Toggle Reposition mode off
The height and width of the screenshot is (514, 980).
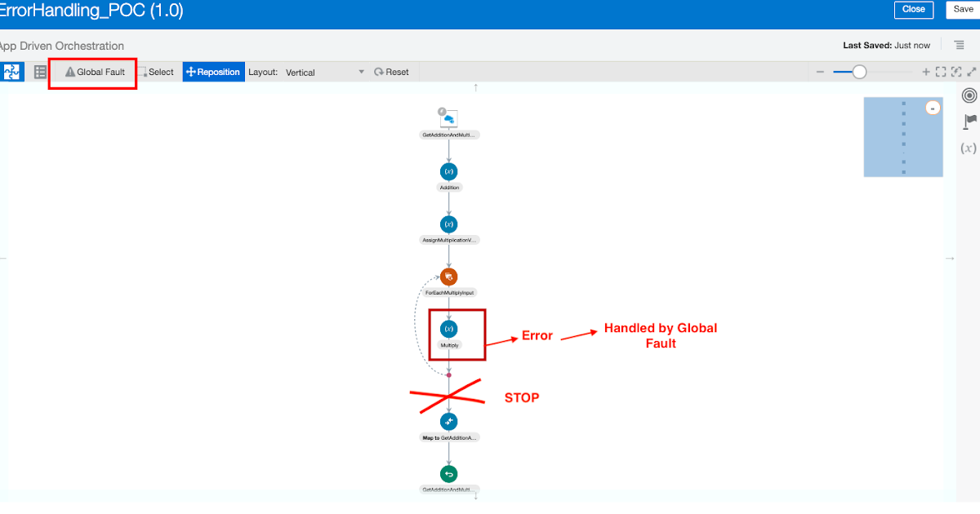pos(213,72)
